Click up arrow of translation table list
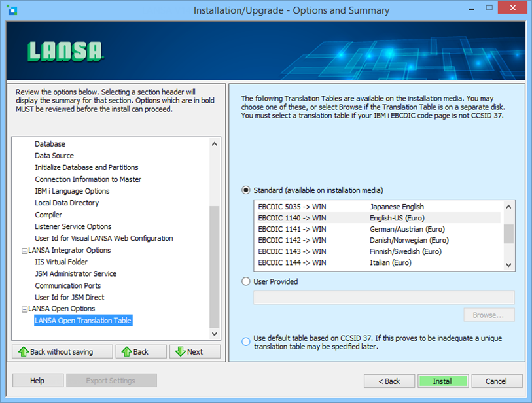The height and width of the screenshot is (403, 532). 508,207
